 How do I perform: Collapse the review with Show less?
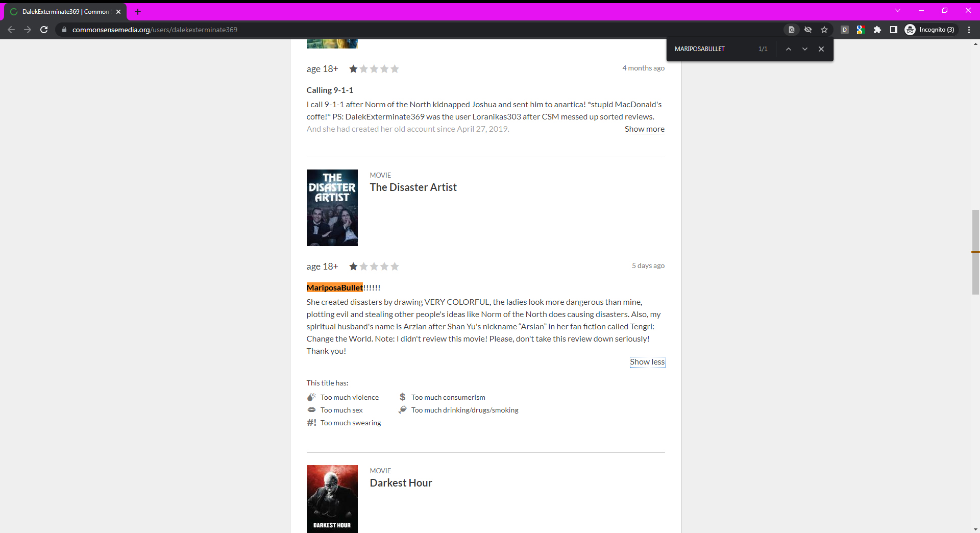647,362
